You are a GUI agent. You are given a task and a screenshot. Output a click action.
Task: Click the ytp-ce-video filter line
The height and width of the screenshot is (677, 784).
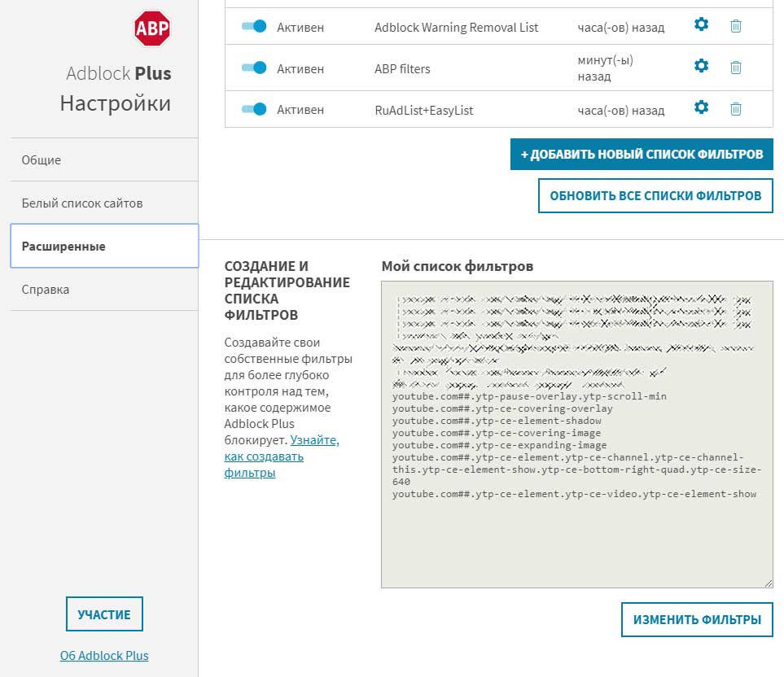[575, 494]
